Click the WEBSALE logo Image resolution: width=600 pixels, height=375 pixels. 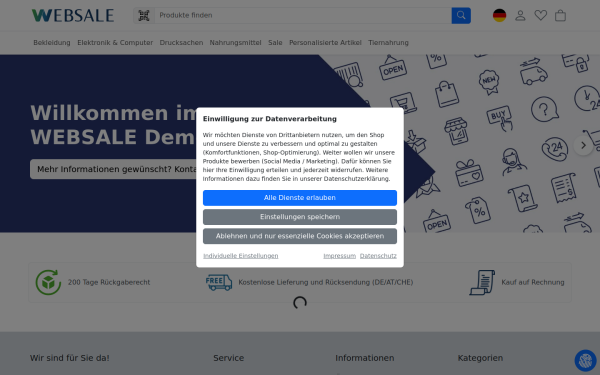coord(73,15)
